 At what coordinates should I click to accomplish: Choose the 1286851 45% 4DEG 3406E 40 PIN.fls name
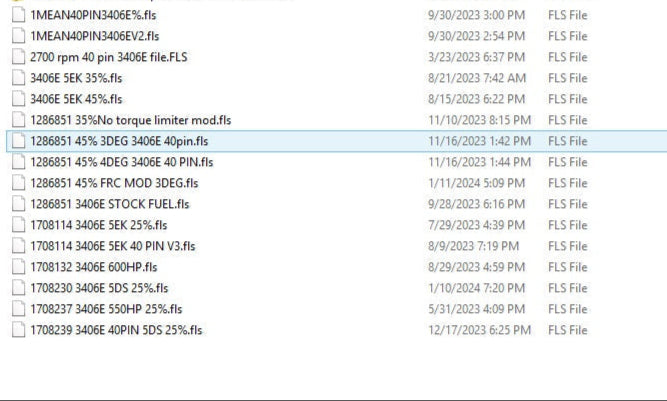[x=121, y=162]
